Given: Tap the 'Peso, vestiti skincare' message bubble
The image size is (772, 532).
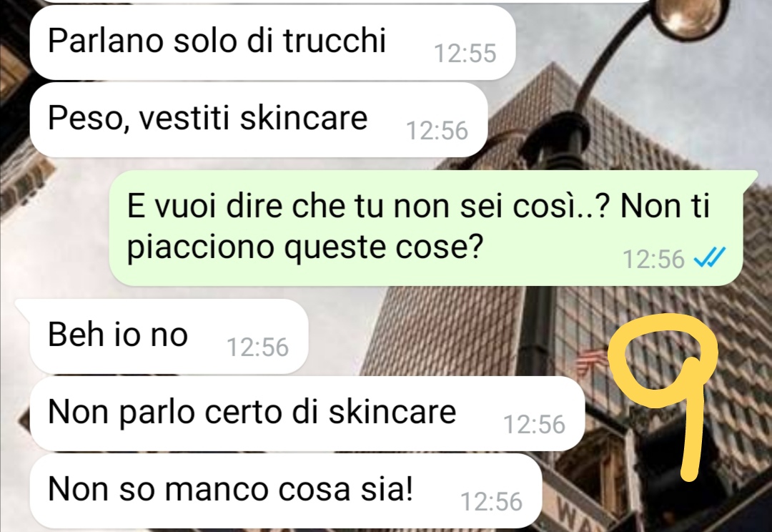Looking at the screenshot, I should [x=259, y=119].
